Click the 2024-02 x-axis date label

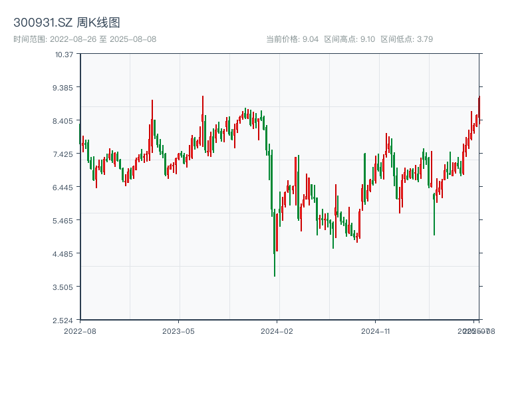click(x=277, y=331)
